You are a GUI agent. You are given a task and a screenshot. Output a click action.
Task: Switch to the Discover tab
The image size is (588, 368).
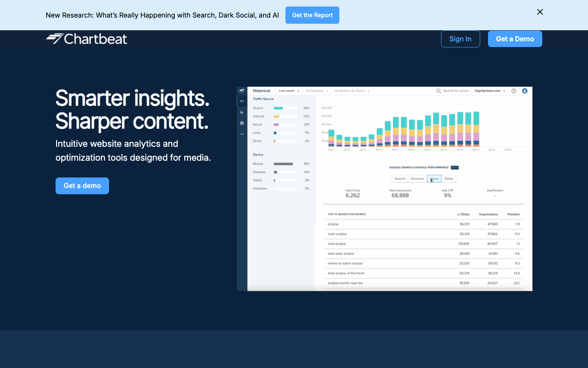(x=418, y=179)
